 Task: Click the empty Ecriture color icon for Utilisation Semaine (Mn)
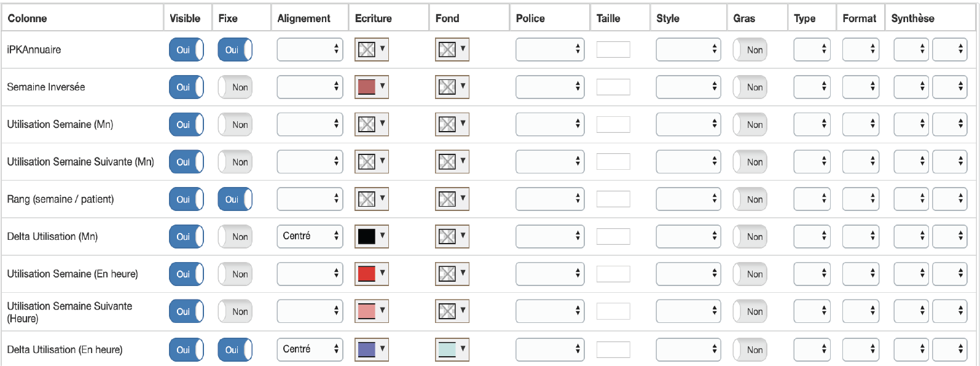click(x=372, y=125)
